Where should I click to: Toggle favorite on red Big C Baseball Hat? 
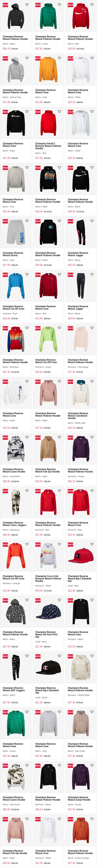(x=92, y=544)
